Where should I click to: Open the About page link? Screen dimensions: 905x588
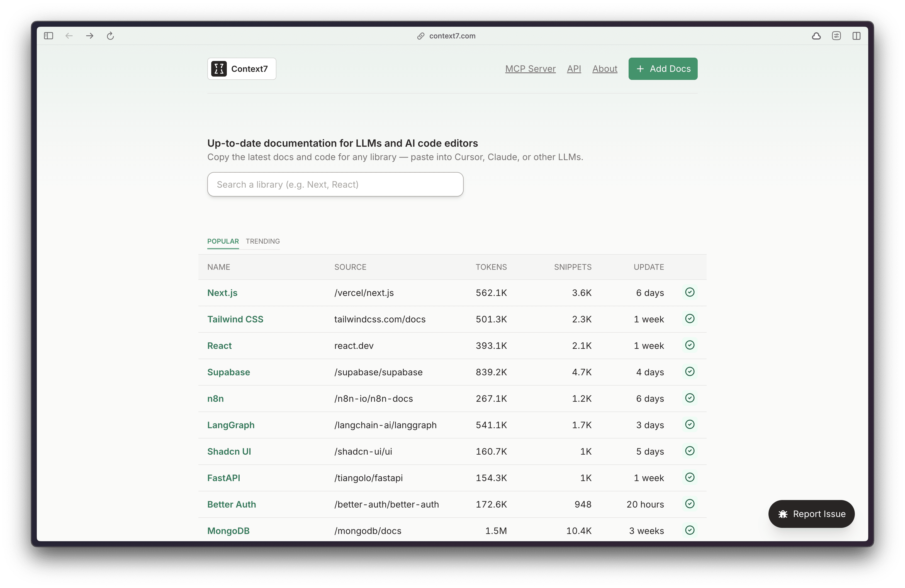click(605, 69)
